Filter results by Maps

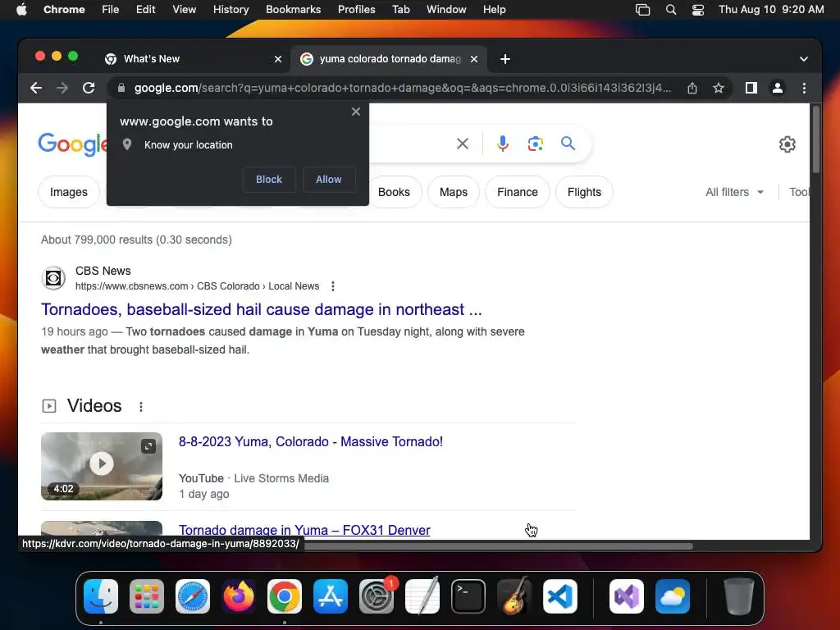(453, 192)
